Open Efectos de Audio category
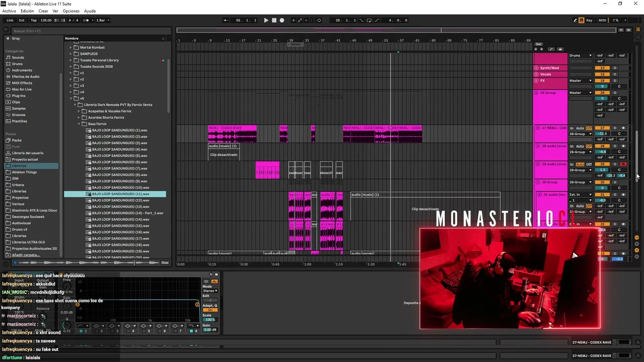The height and width of the screenshot is (362, 644). point(25,76)
